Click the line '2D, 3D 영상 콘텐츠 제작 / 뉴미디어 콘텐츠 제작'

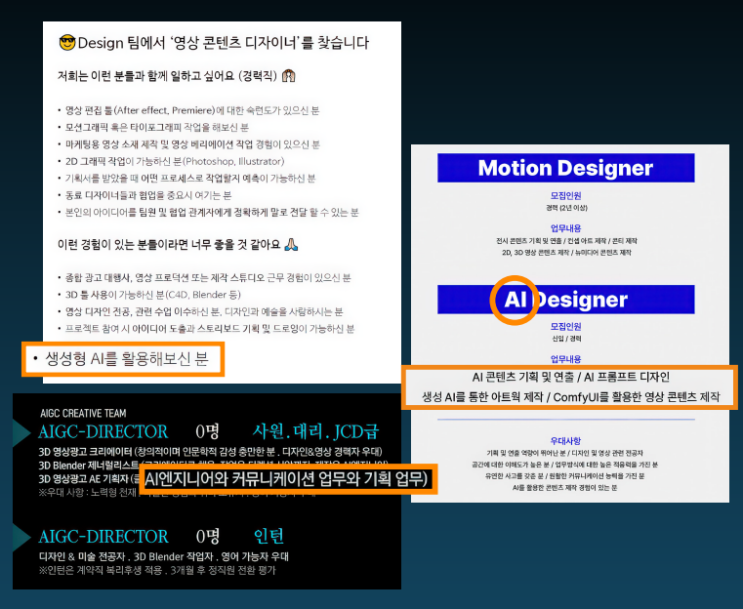[x=566, y=253]
